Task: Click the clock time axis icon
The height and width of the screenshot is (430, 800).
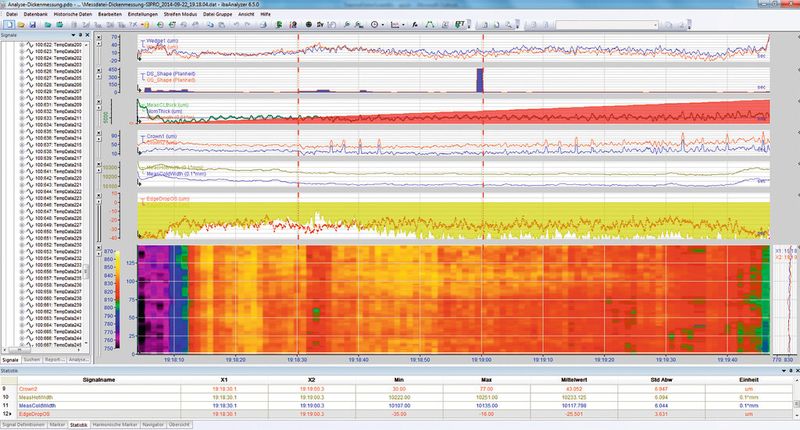Action: [374, 24]
